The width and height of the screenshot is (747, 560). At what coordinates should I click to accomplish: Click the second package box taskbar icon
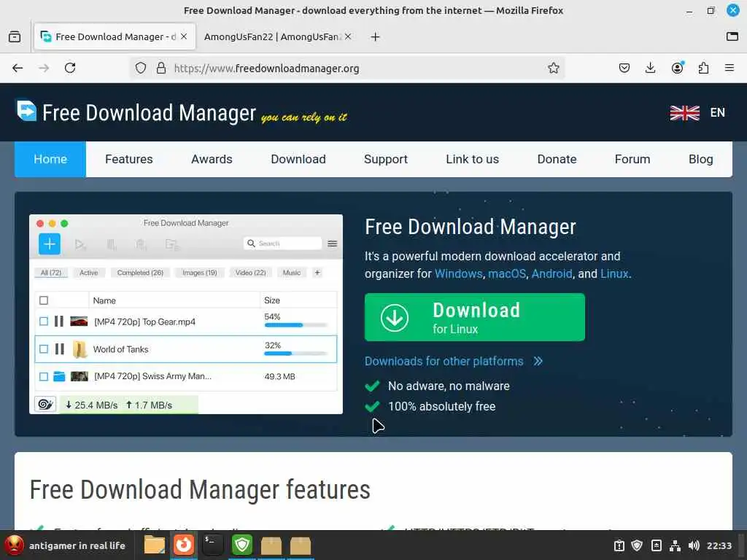coord(300,545)
